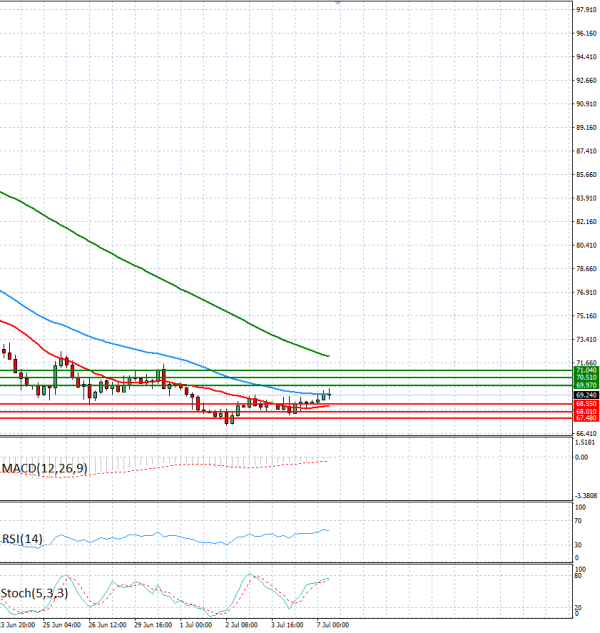Select the MACD(12,26,9) indicator label
Viewport: 600px width, 633px height.
45,468
